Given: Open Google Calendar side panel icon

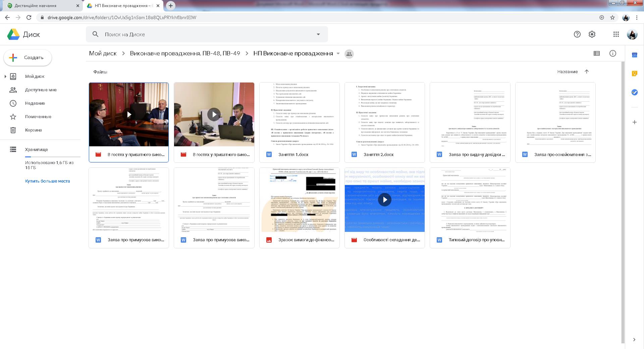Looking at the screenshot, I should pos(634,55).
